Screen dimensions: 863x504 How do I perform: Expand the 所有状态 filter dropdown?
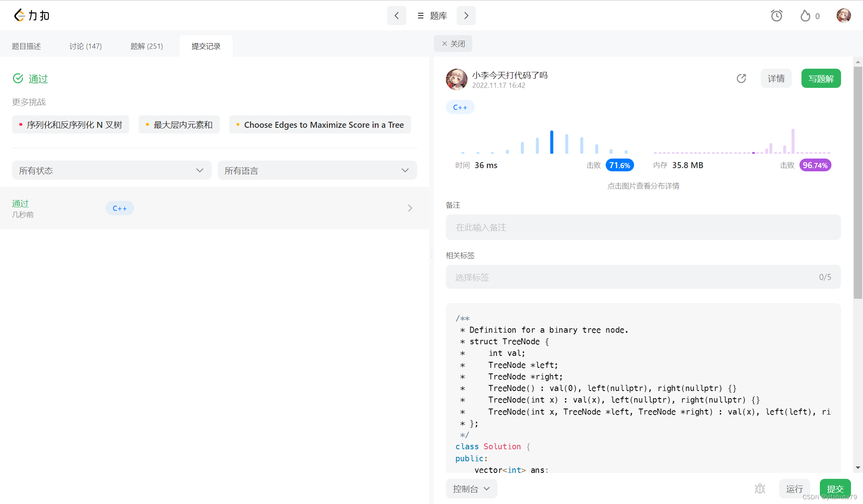(x=111, y=171)
